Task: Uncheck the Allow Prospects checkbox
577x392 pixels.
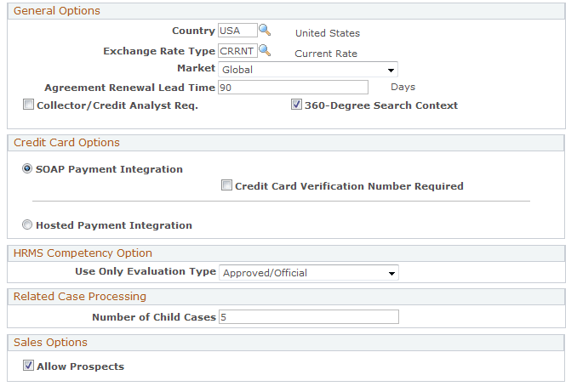Action: point(28,366)
